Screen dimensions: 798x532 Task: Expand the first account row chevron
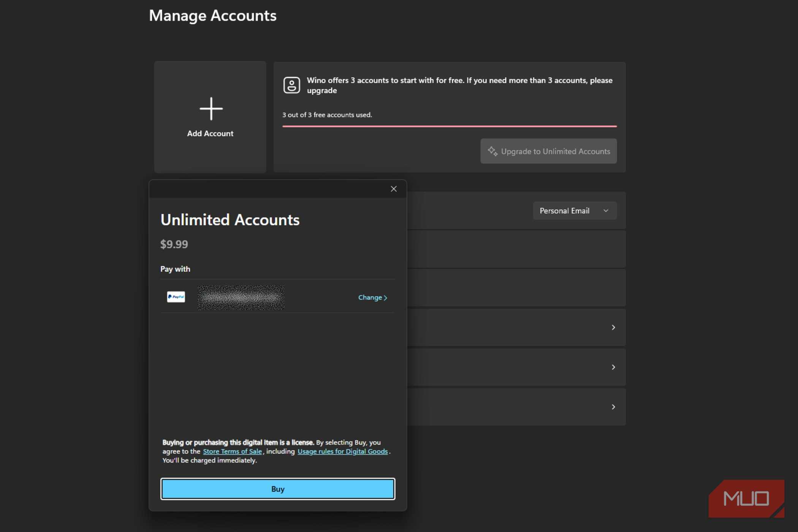[x=613, y=328]
